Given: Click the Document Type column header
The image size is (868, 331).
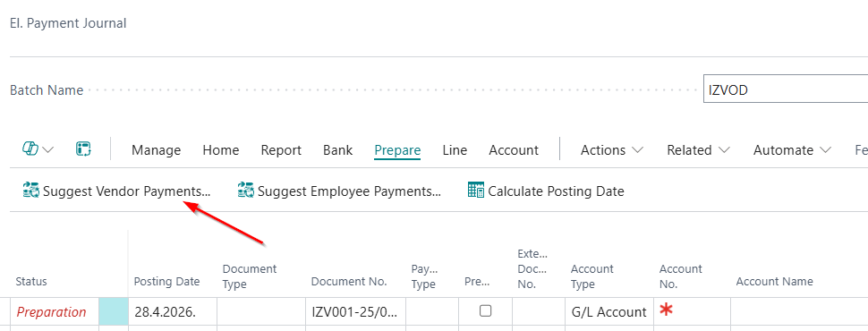Looking at the screenshot, I should point(250,276).
